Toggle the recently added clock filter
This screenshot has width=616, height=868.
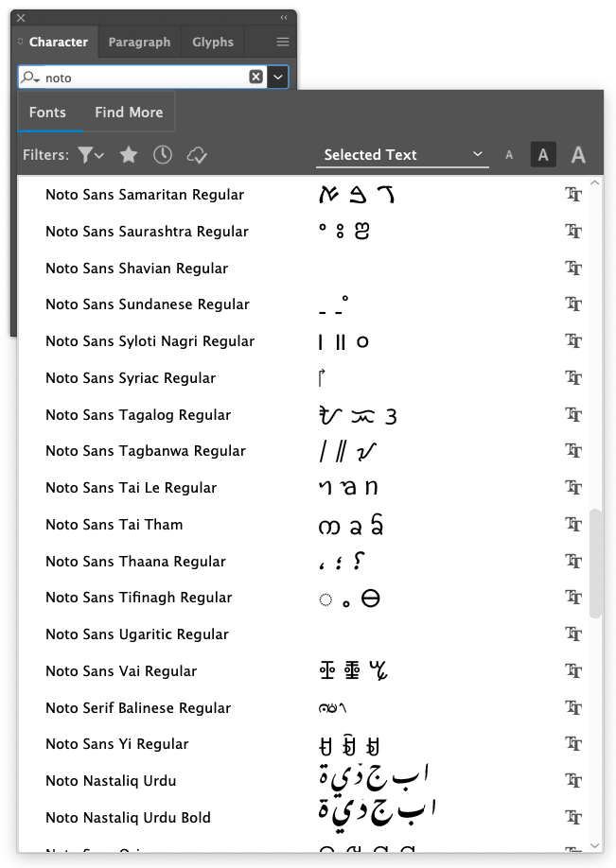163,155
